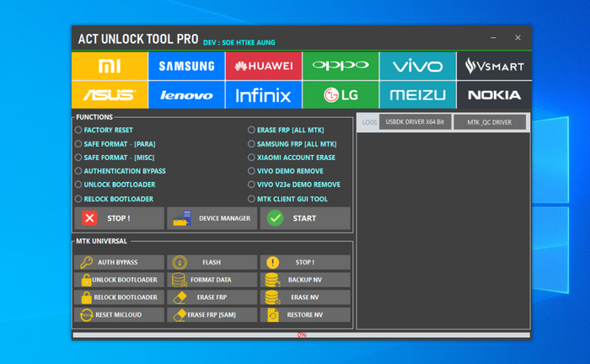Click the MTK Universal Stop warning button

coord(305,262)
